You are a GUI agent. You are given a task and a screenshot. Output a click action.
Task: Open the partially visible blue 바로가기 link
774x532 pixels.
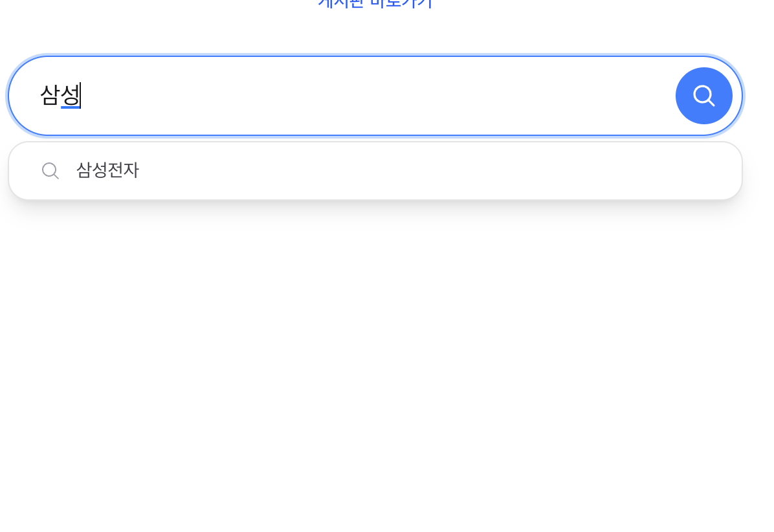coord(375,4)
